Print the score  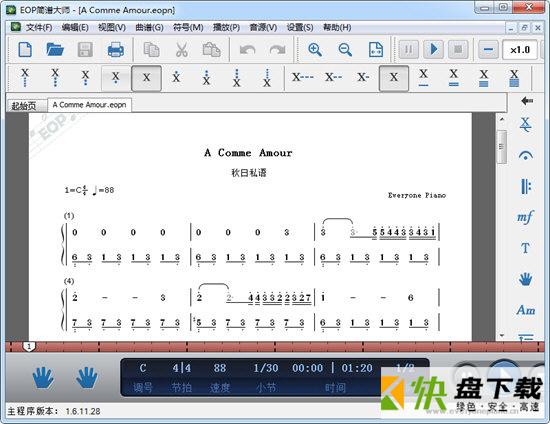tap(115, 49)
